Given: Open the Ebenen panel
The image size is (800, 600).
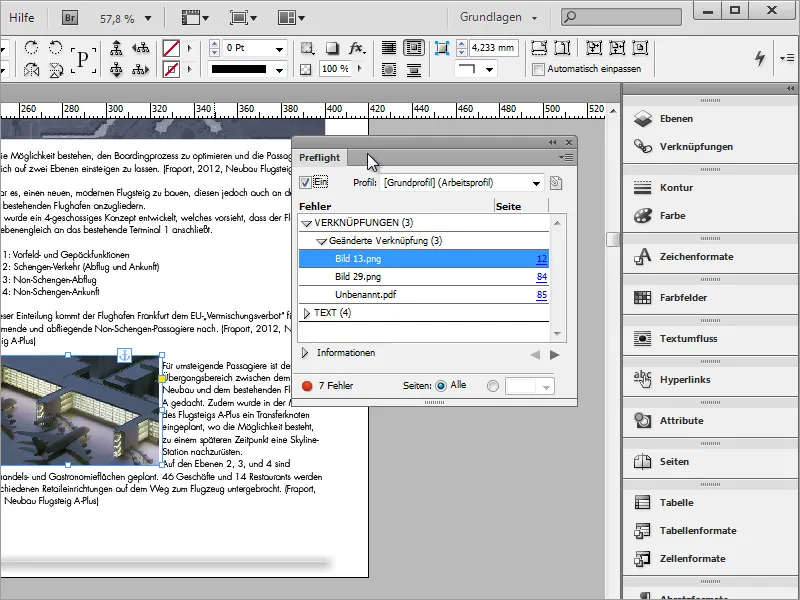Looking at the screenshot, I should click(x=676, y=119).
